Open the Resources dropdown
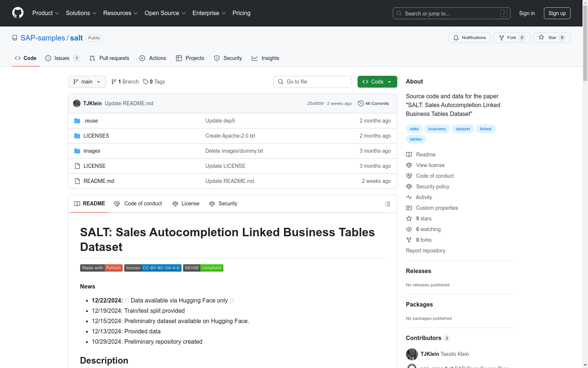The width and height of the screenshot is (588, 368). pyautogui.click(x=121, y=13)
